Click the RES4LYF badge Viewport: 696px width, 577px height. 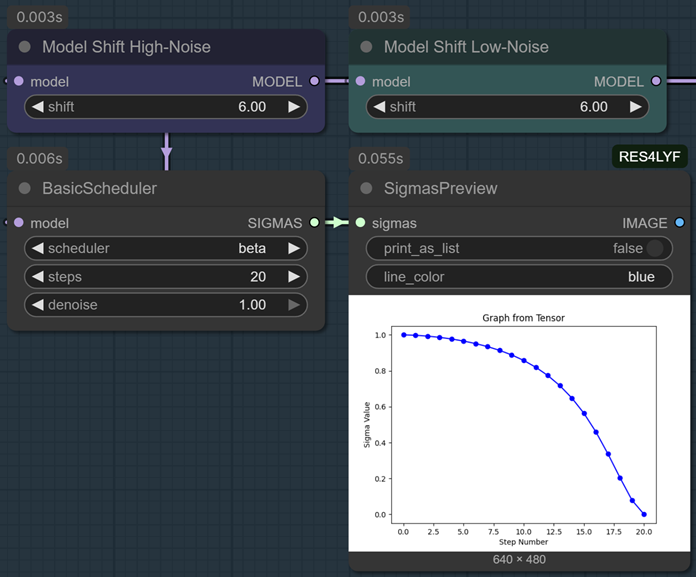pos(649,156)
